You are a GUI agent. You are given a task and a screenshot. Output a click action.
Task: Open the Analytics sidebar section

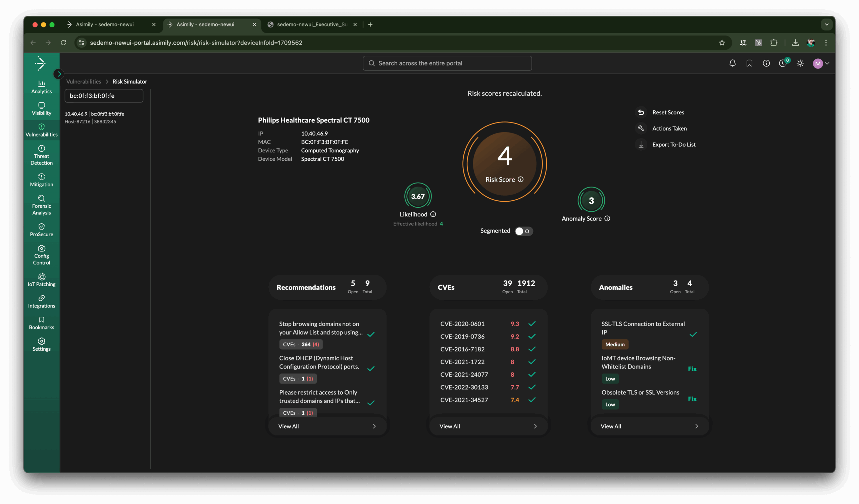click(42, 87)
